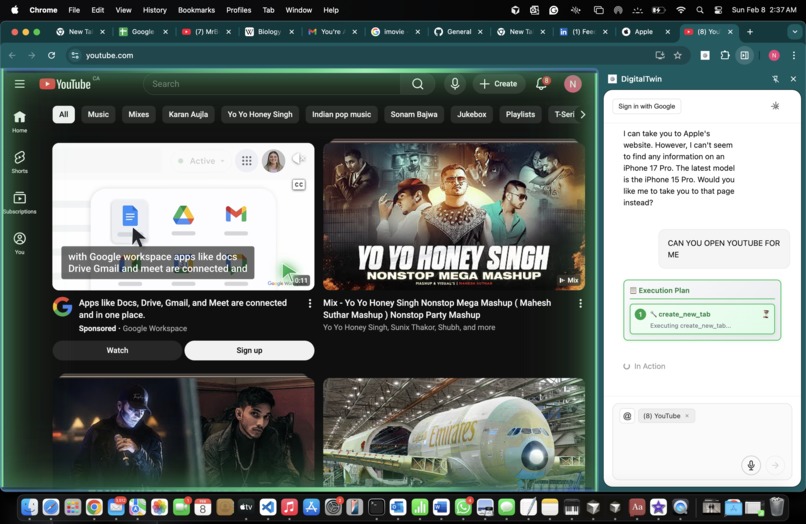The height and width of the screenshot is (524, 806).
Task: Open the Yo Yo Honey Singh mashup thumbnail
Action: point(454,216)
